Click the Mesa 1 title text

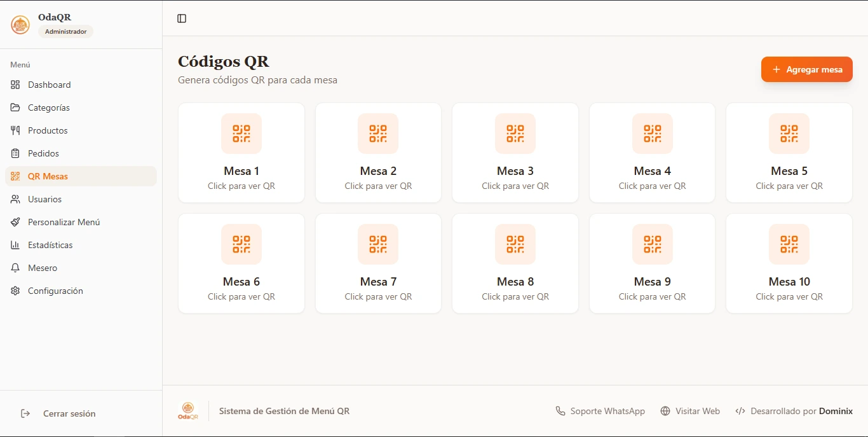[x=241, y=171]
